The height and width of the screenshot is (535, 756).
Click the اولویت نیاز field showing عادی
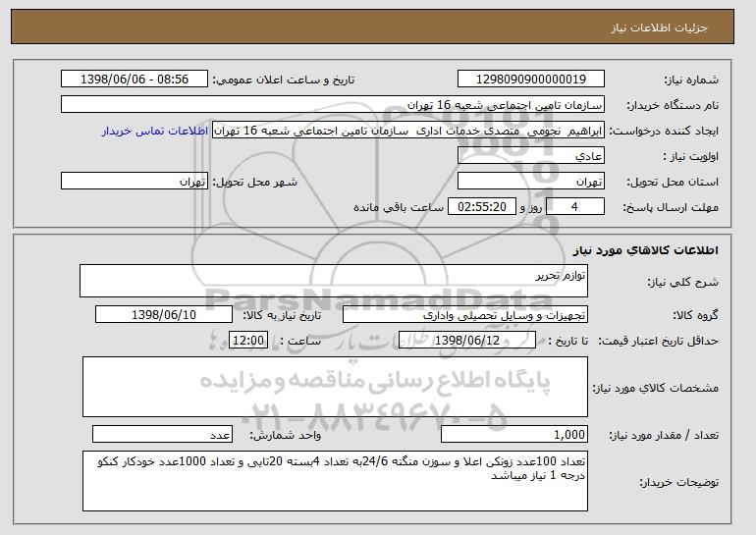point(531,156)
